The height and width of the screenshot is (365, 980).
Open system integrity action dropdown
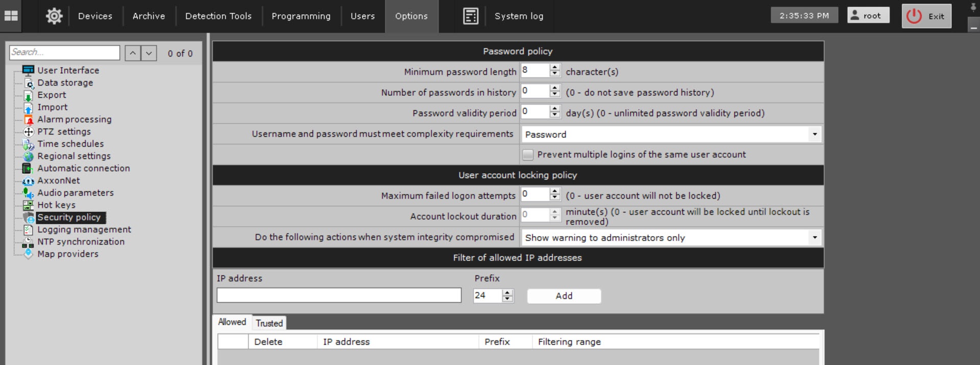tap(815, 238)
